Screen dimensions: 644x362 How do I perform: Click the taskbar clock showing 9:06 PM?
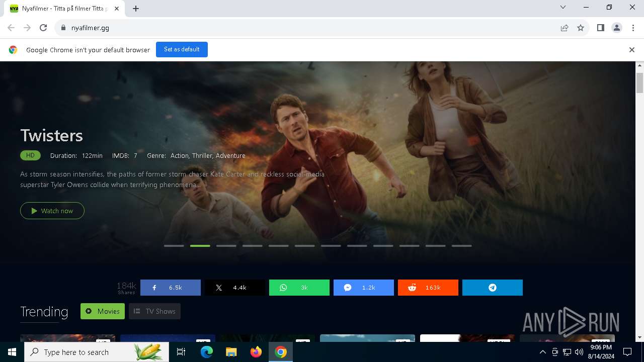[x=601, y=352]
